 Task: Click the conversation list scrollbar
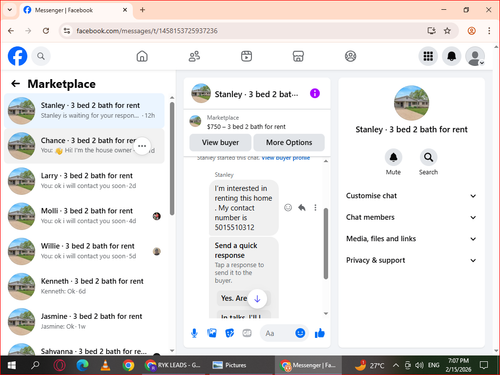[172, 158]
